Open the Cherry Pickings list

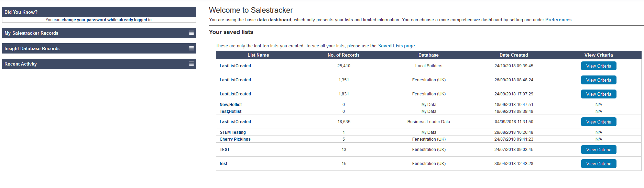pos(235,139)
